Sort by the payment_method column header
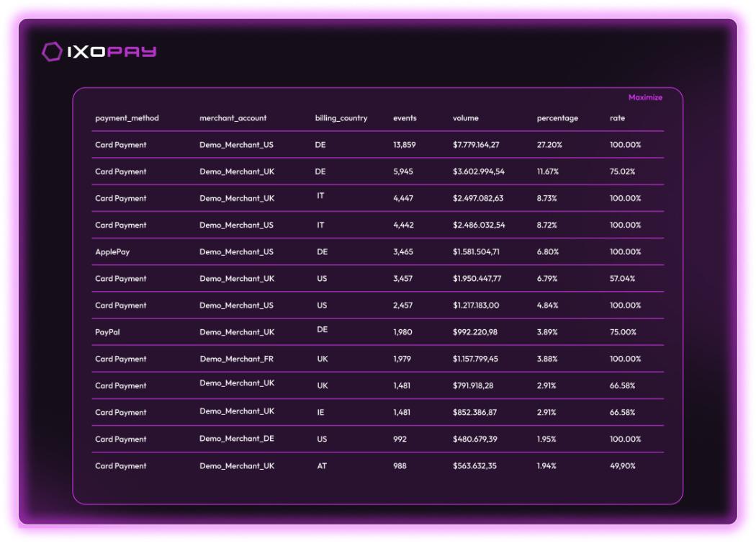Image resolution: width=756 pixels, height=554 pixels. coord(127,118)
